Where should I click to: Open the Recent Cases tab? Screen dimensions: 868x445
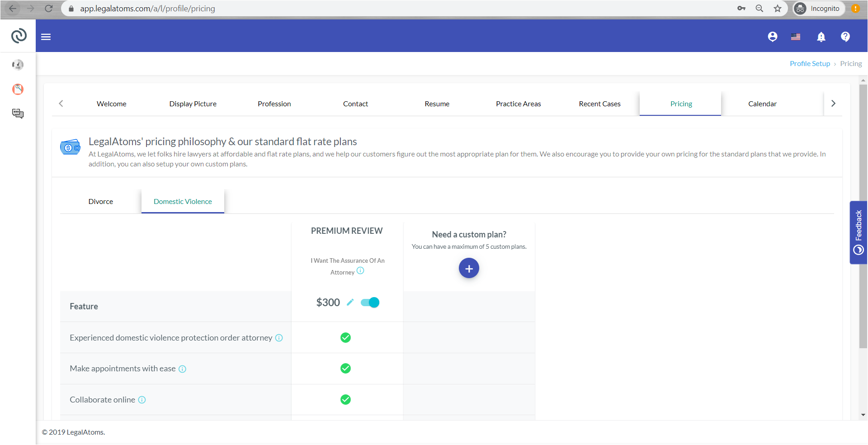(600, 104)
